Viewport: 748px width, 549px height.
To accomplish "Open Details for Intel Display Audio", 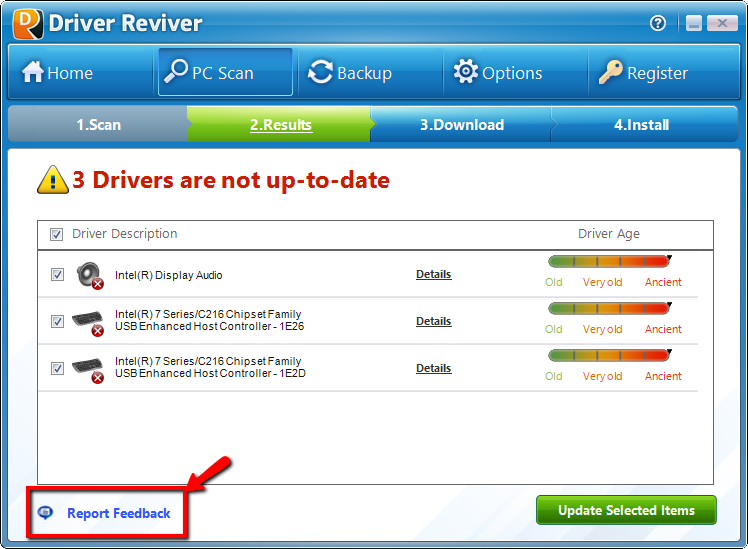I will coord(433,274).
